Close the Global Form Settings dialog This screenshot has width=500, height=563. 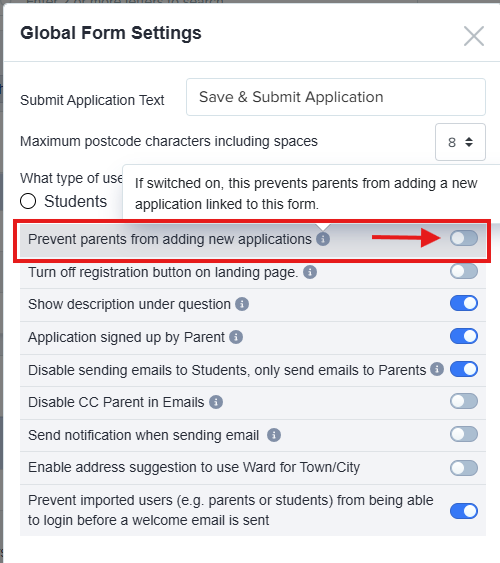pos(474,36)
